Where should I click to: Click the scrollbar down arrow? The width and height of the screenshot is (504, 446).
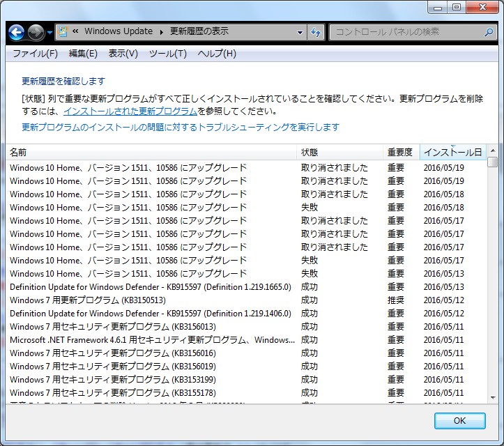click(493, 398)
